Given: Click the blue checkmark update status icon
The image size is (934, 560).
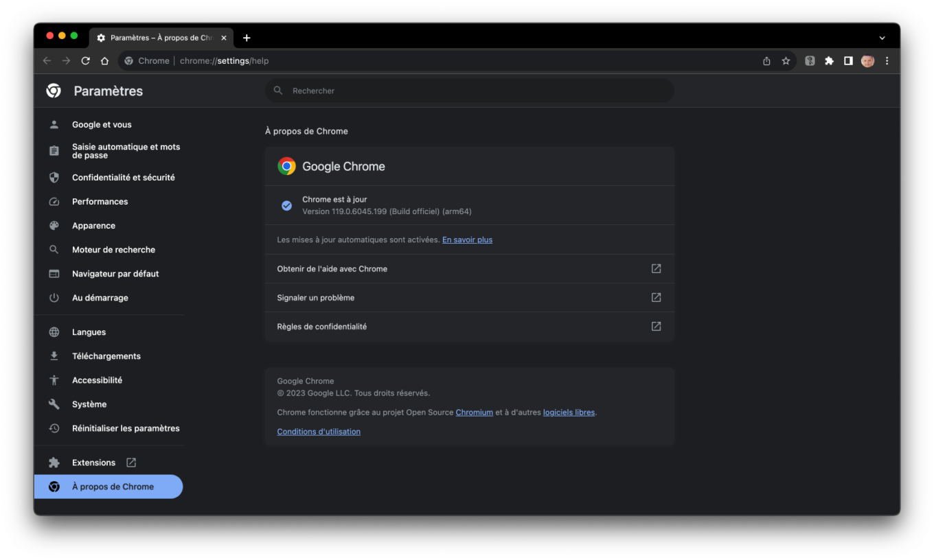Looking at the screenshot, I should tap(286, 206).
